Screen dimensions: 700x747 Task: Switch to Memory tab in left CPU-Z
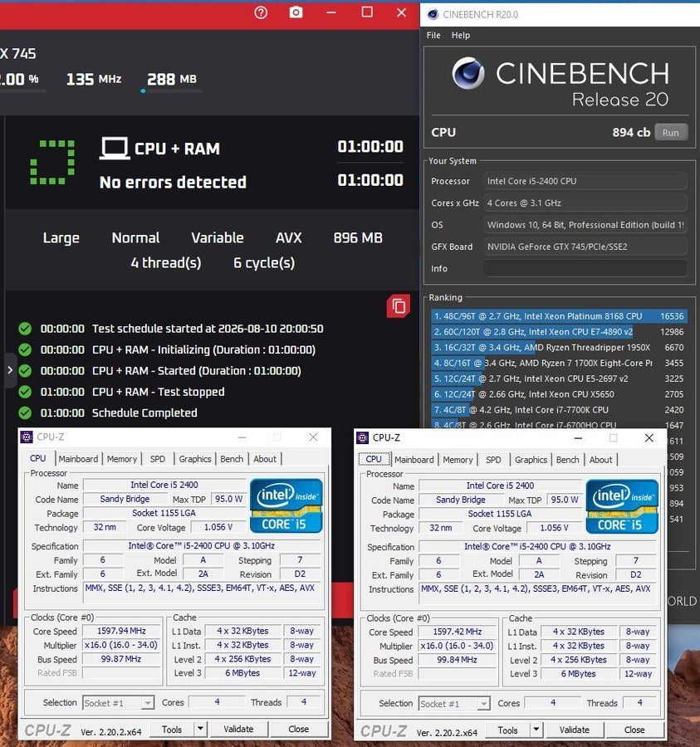coord(121,459)
